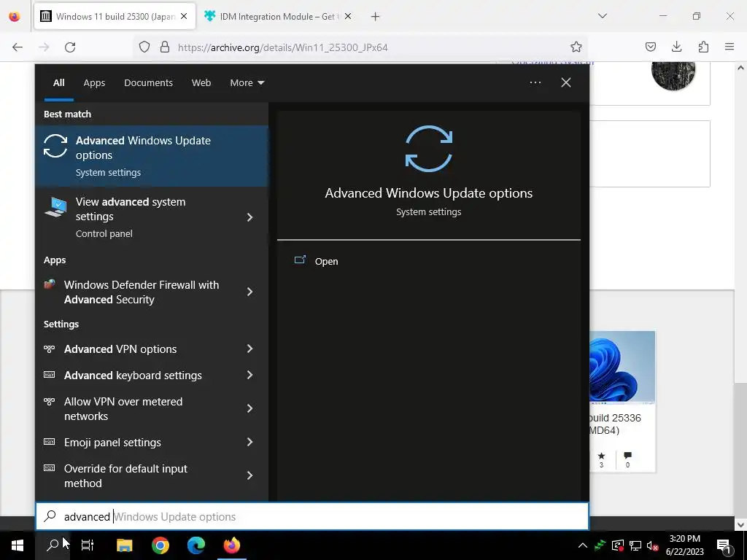Open Task View from the taskbar
Screen dimensions: 747x560
tap(88, 545)
